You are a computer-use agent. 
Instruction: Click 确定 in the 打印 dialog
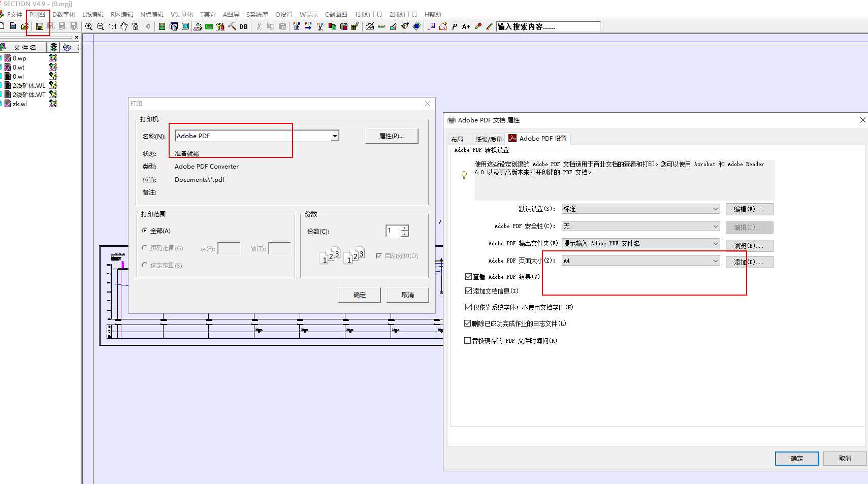pos(360,295)
